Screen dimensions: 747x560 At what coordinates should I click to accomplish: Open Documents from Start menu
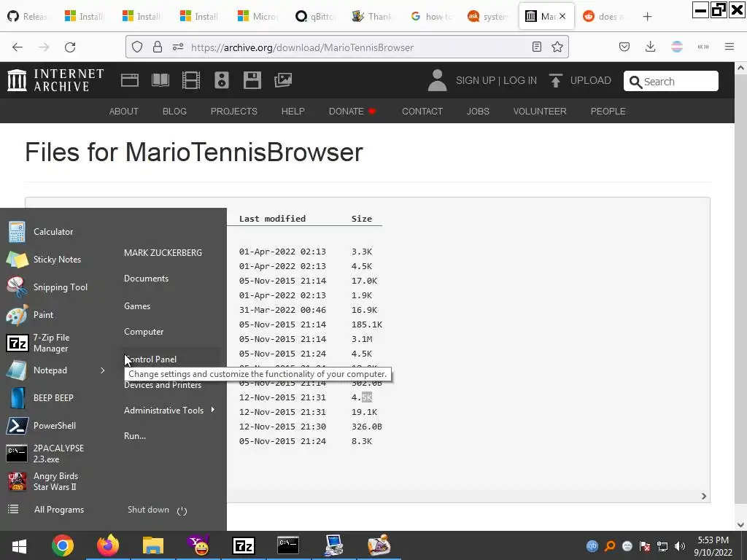tap(146, 279)
